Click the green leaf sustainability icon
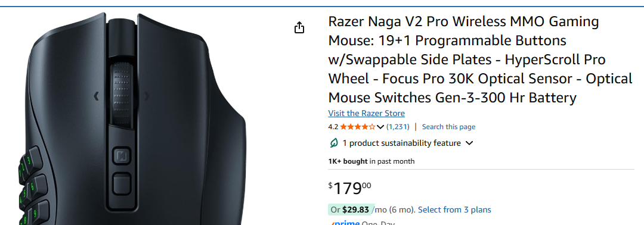Viewport: 644px width, 225px height. pyautogui.click(x=335, y=143)
